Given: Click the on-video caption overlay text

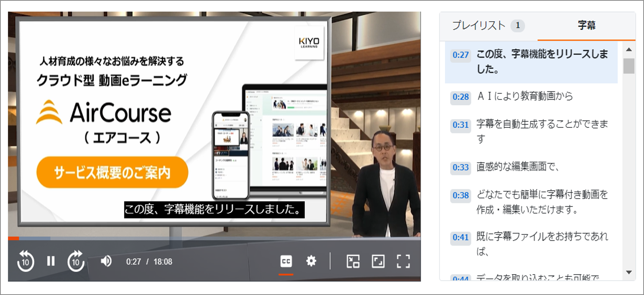Looking at the screenshot, I should pyautogui.click(x=214, y=210).
